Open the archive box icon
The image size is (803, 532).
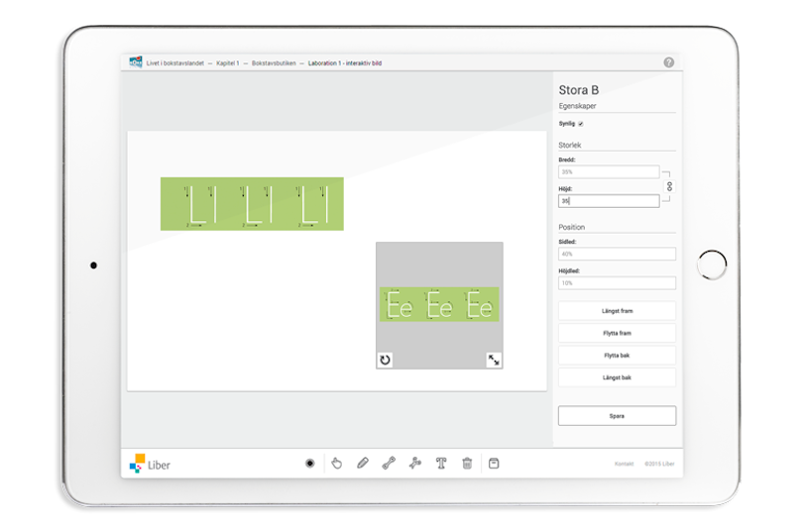(x=494, y=463)
